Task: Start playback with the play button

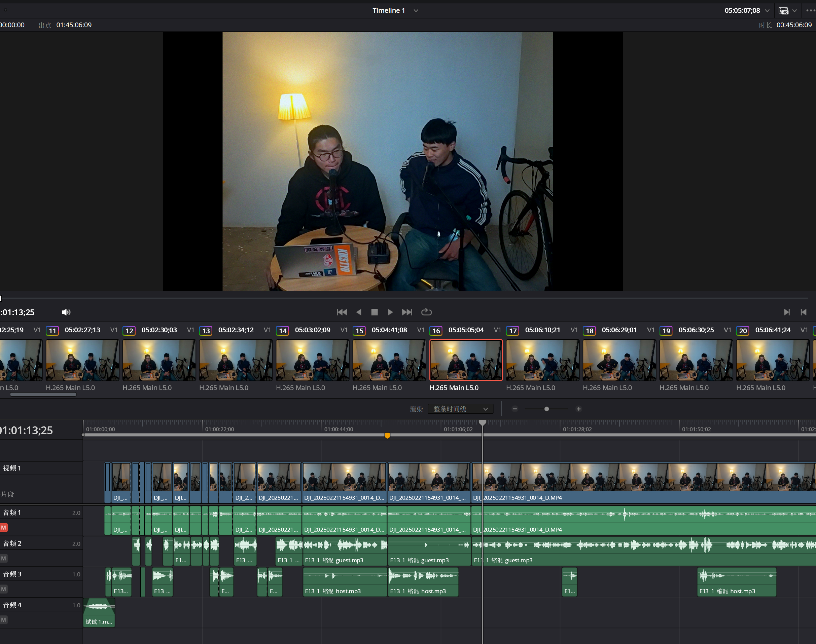Action: [390, 312]
